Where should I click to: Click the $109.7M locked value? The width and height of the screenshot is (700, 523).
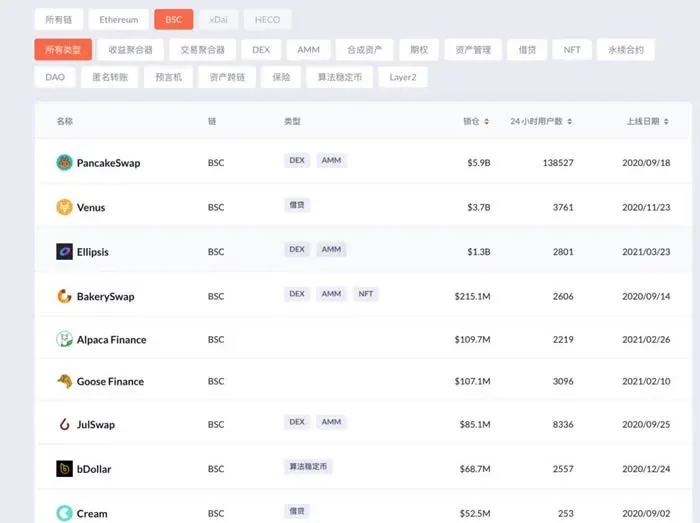tap(472, 340)
